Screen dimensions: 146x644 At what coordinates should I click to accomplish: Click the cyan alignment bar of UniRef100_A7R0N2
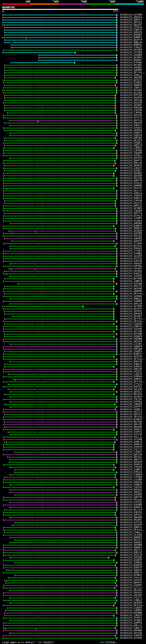[43, 63]
